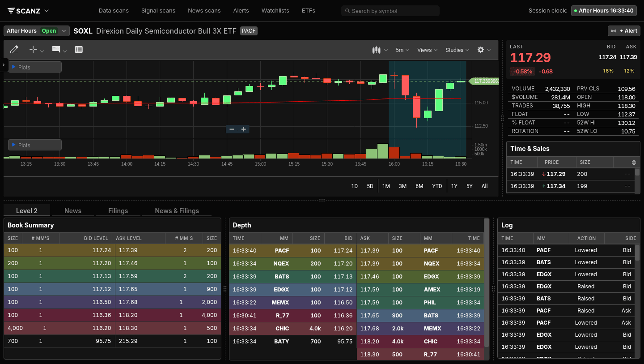Image resolution: width=644 pixels, height=364 pixels.
Task: Open the Signal scans menu
Action: (x=158, y=11)
